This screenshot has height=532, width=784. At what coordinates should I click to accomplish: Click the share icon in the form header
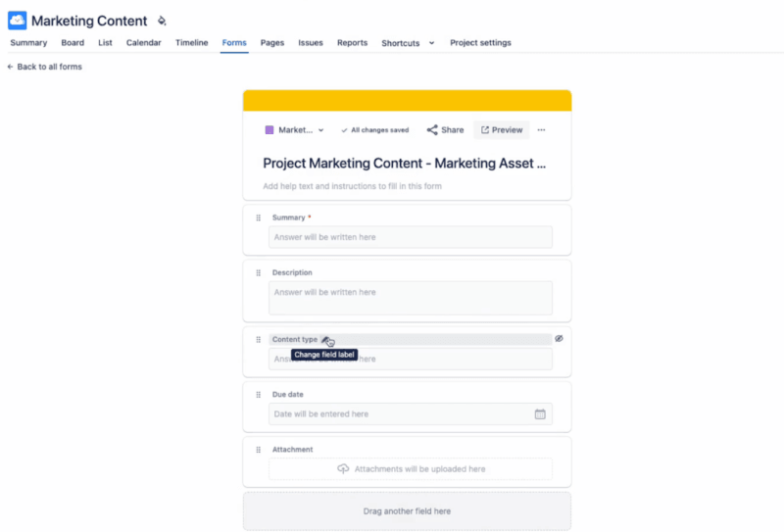(x=432, y=130)
